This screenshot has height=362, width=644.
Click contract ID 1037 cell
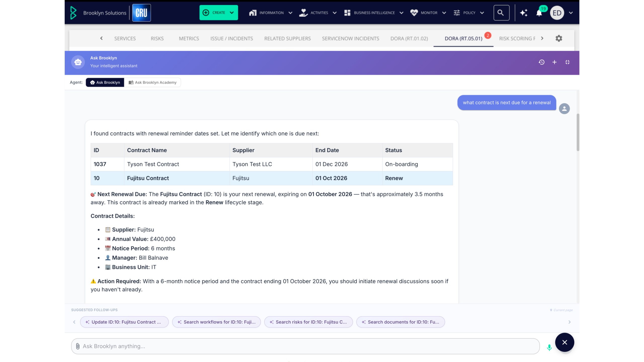(x=107, y=164)
